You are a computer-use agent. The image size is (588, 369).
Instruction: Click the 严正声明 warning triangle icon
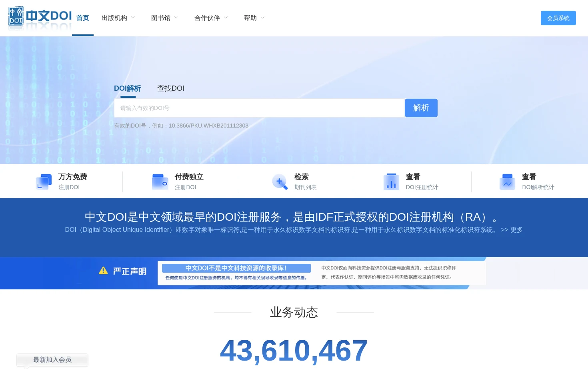pos(103,271)
